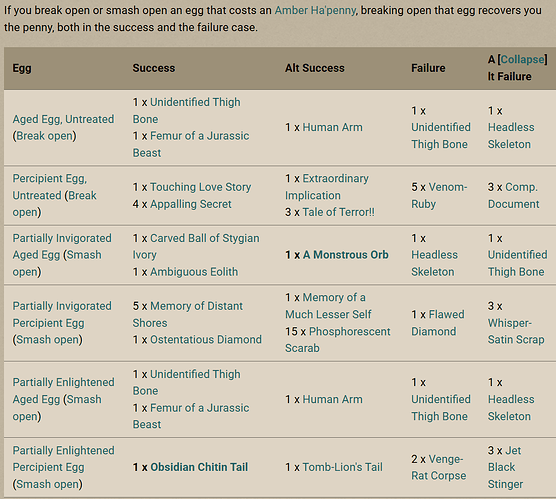Image resolution: width=556 pixels, height=499 pixels.
Task: Open the Venom-Ruby link
Action: tap(439, 195)
